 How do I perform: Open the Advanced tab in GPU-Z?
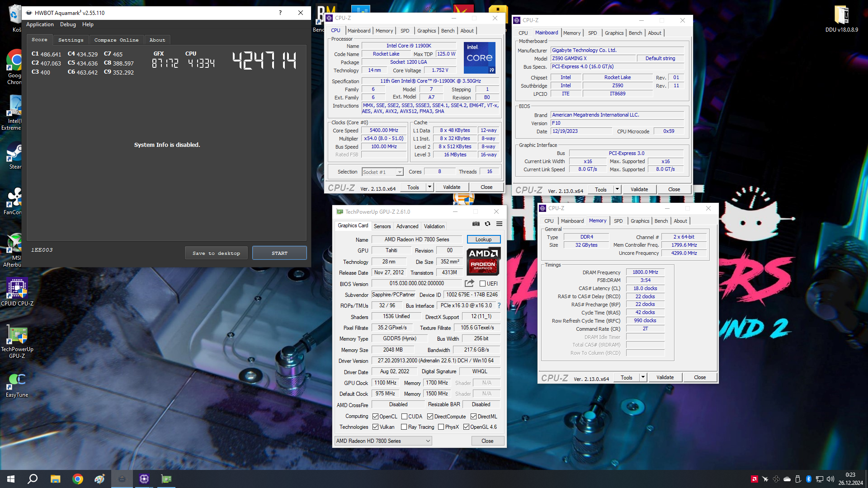pos(407,226)
